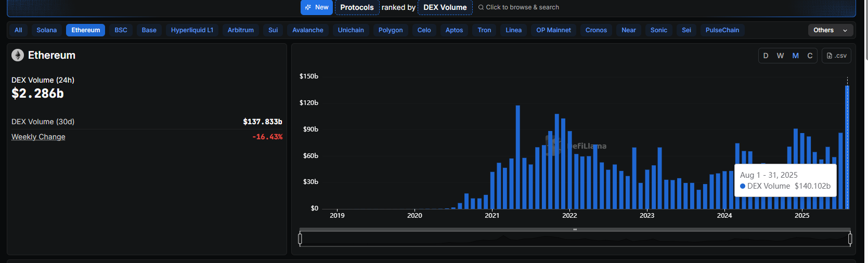The height and width of the screenshot is (263, 868).
Task: View Polygon DEX volume
Action: pyautogui.click(x=391, y=30)
